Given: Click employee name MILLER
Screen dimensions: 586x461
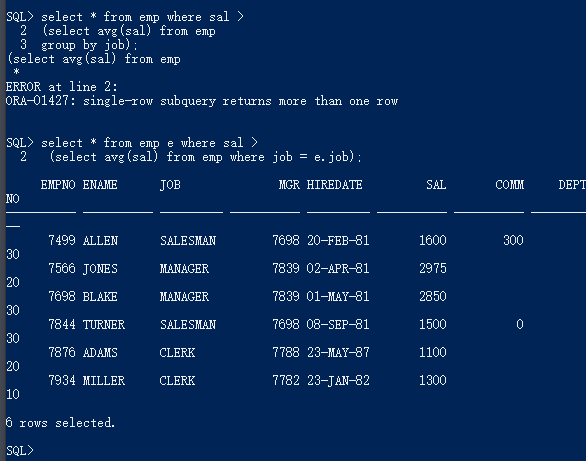Looking at the screenshot, I should coord(104,380).
